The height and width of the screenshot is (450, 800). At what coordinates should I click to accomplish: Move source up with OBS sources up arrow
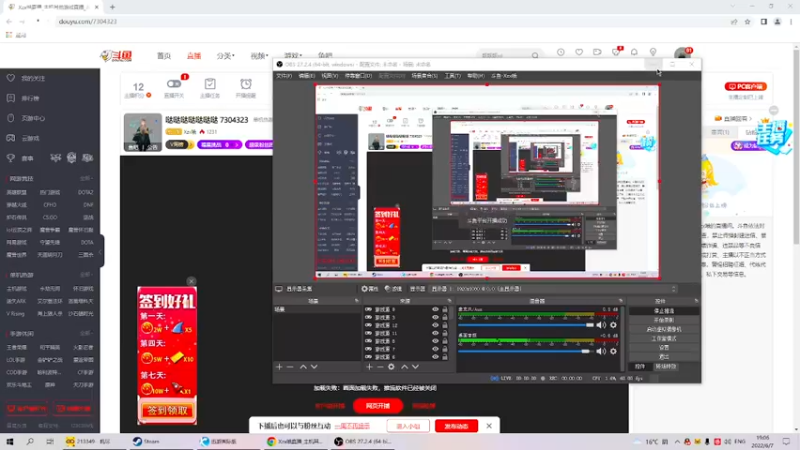(x=405, y=367)
